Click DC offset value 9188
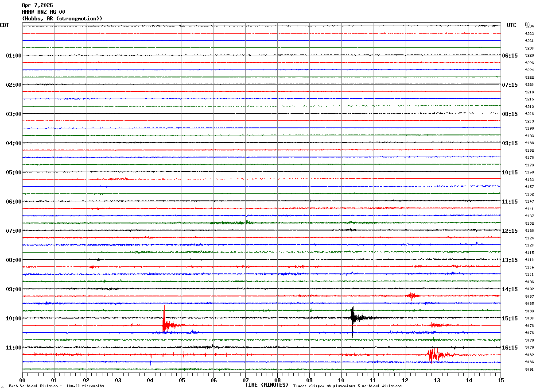The height and width of the screenshot is (392, 536). [529, 143]
